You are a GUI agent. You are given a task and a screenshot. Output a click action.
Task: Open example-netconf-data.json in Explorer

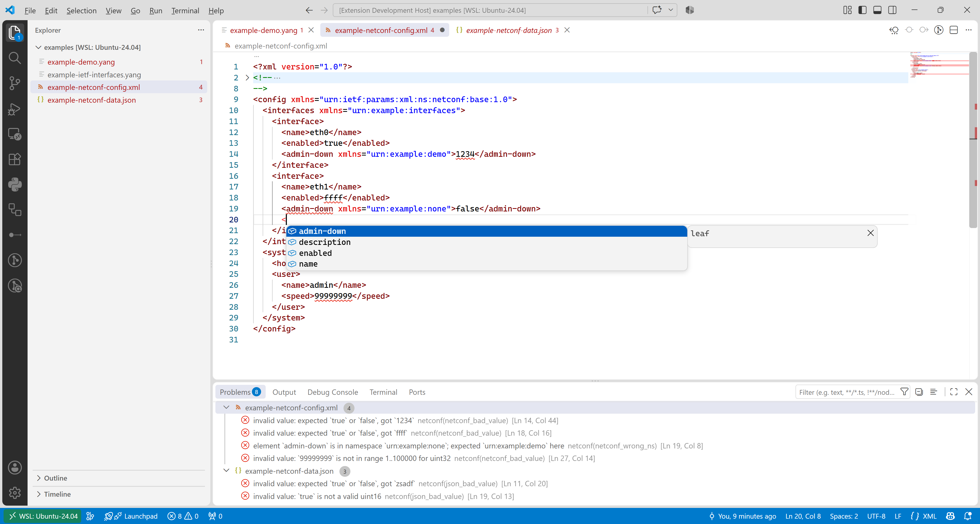[119, 100]
